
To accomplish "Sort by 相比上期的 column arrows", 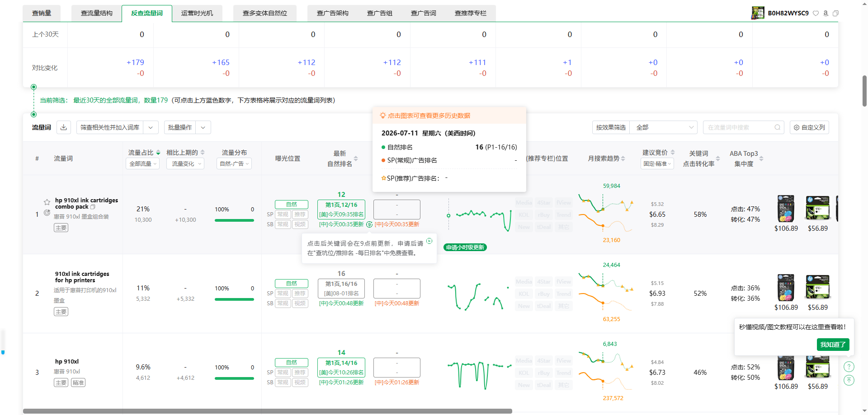I will pyautogui.click(x=203, y=153).
